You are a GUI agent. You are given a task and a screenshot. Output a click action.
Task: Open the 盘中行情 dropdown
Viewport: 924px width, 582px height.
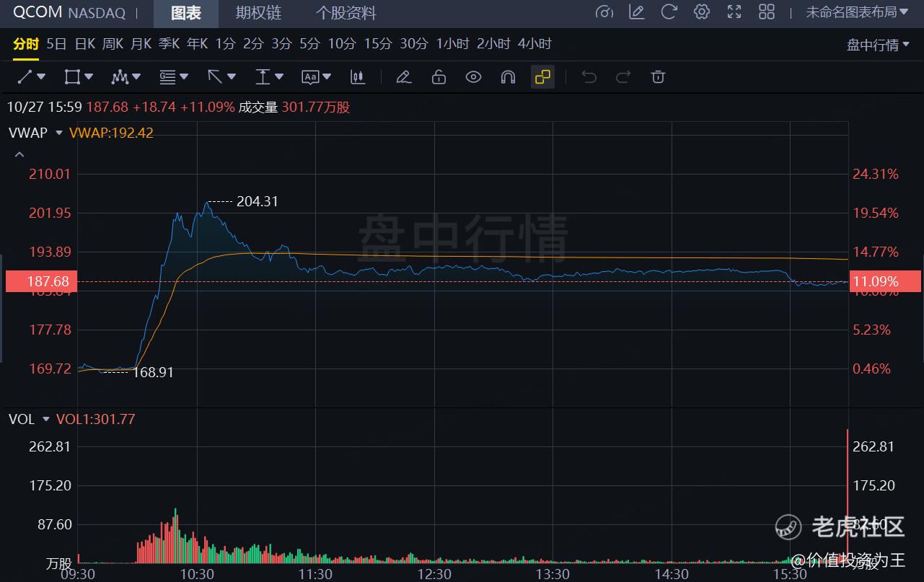(x=871, y=43)
